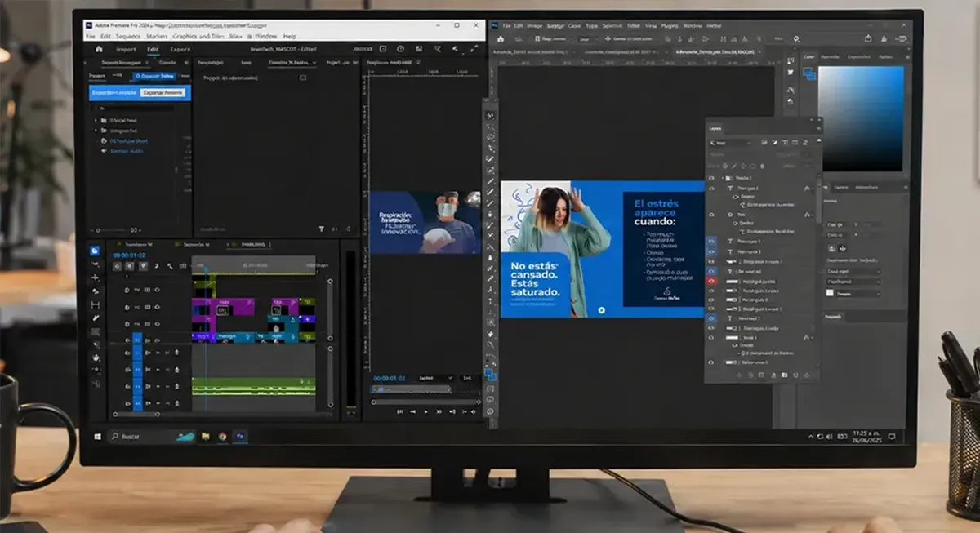
Task: Select the Hand tool in Premiere's tool panel
Action: (96, 358)
